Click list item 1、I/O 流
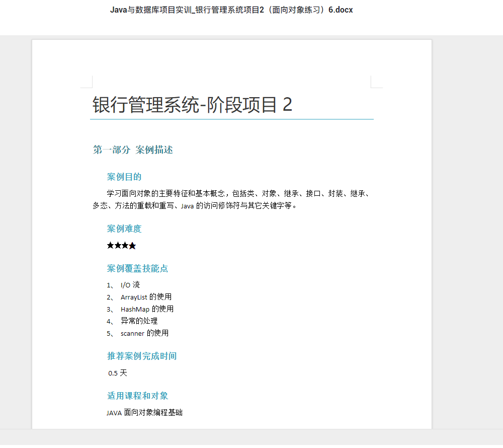This screenshot has height=448, width=503. 123,285
